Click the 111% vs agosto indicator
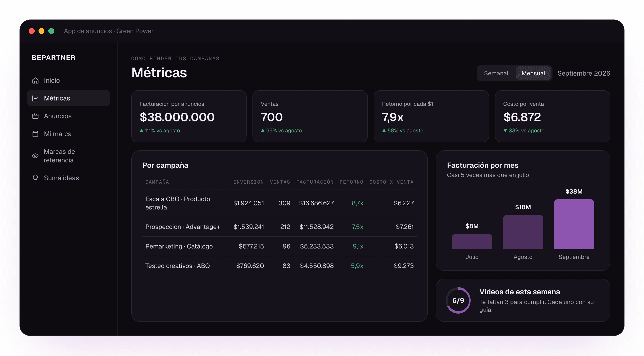The height and width of the screenshot is (356, 644). click(160, 131)
